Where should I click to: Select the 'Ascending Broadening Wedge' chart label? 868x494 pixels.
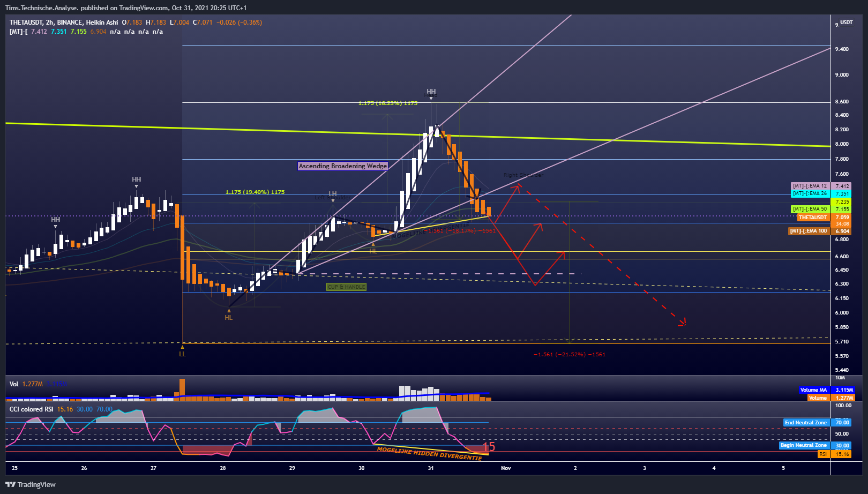point(343,166)
